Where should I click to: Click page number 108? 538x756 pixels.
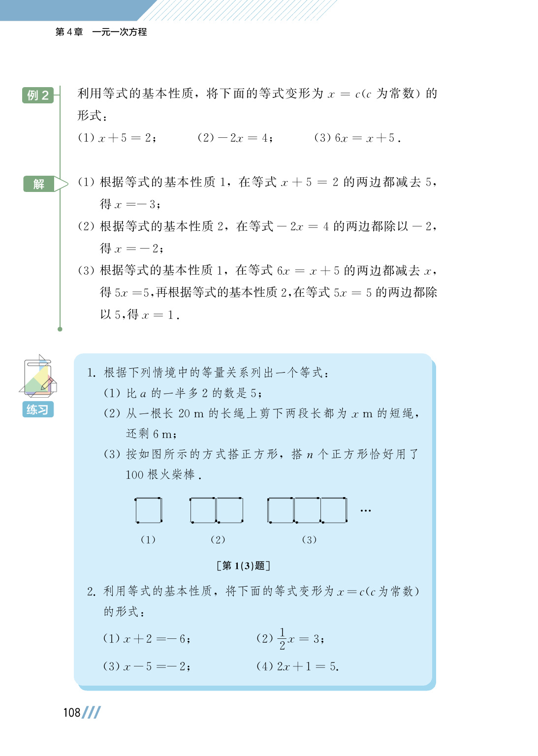[71, 713]
